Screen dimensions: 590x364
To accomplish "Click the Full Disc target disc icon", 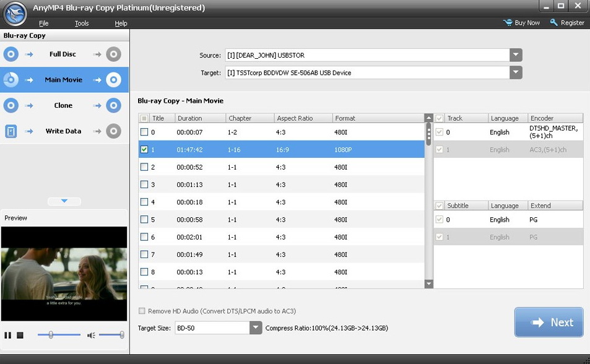I will (x=113, y=54).
